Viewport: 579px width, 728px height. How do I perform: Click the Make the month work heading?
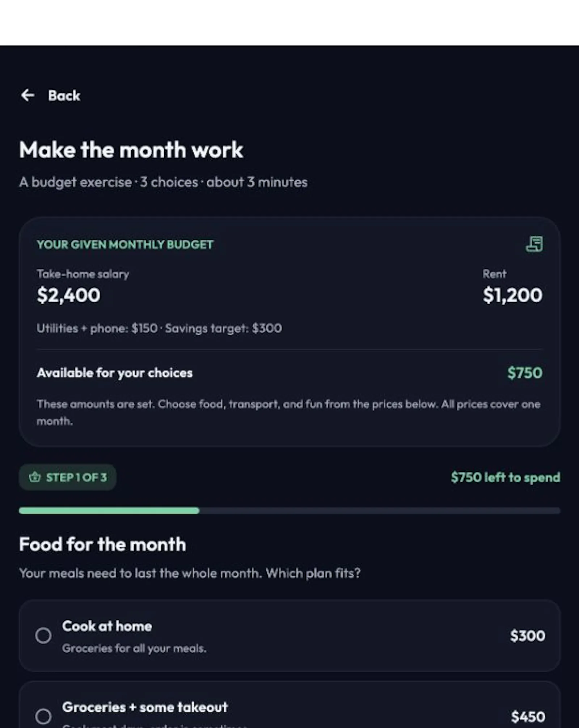[x=131, y=150]
